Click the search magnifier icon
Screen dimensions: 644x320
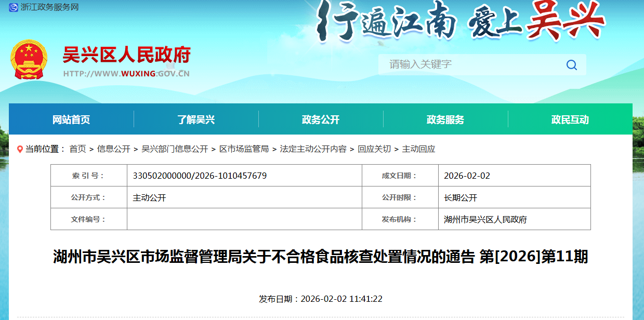[x=572, y=65]
